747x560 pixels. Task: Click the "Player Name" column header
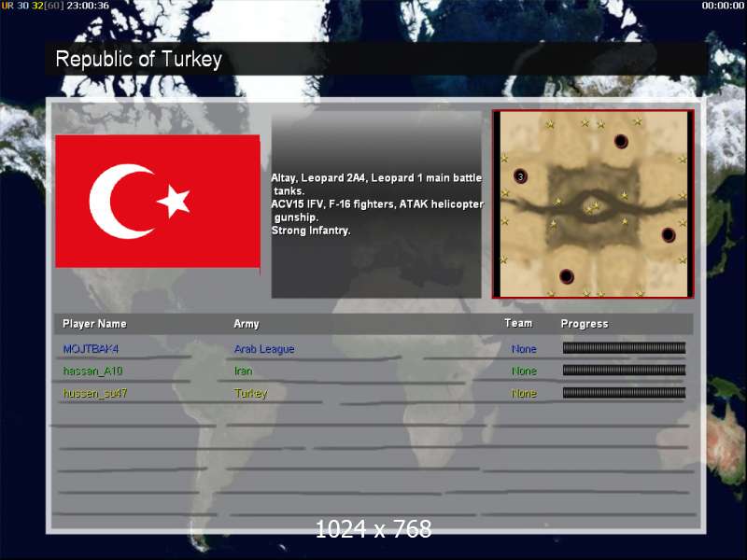point(95,324)
